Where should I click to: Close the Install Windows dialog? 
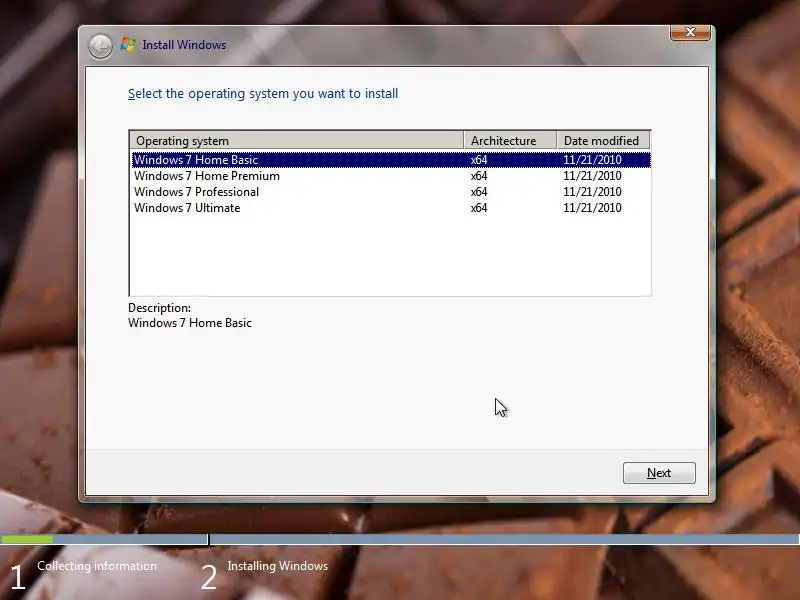pyautogui.click(x=690, y=32)
